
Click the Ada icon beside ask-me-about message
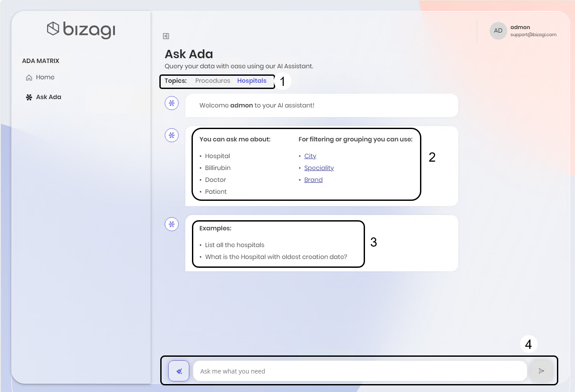point(172,135)
